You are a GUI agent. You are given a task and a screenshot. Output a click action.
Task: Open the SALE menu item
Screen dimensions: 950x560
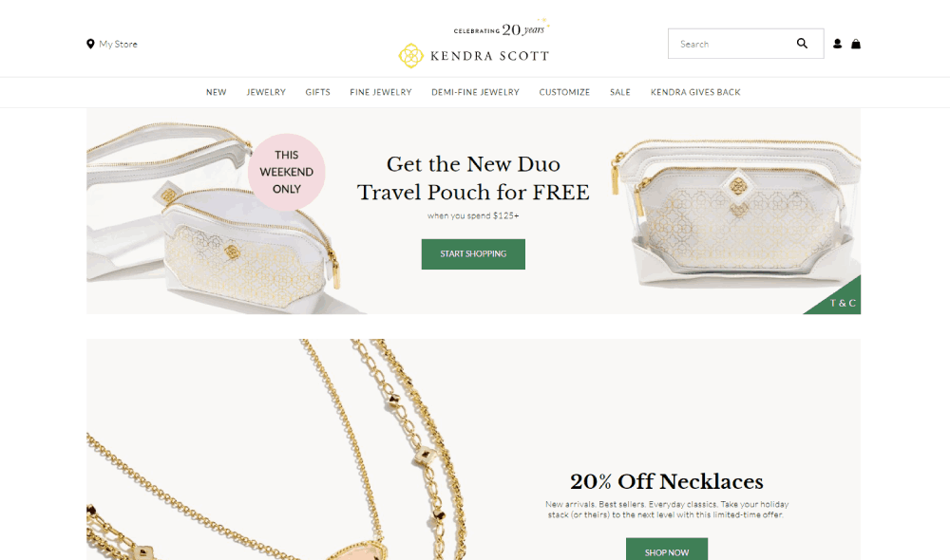pyautogui.click(x=619, y=92)
